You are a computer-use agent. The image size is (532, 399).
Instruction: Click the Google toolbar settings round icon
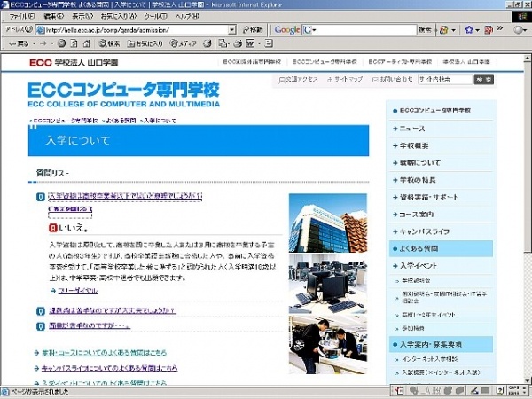518,30
